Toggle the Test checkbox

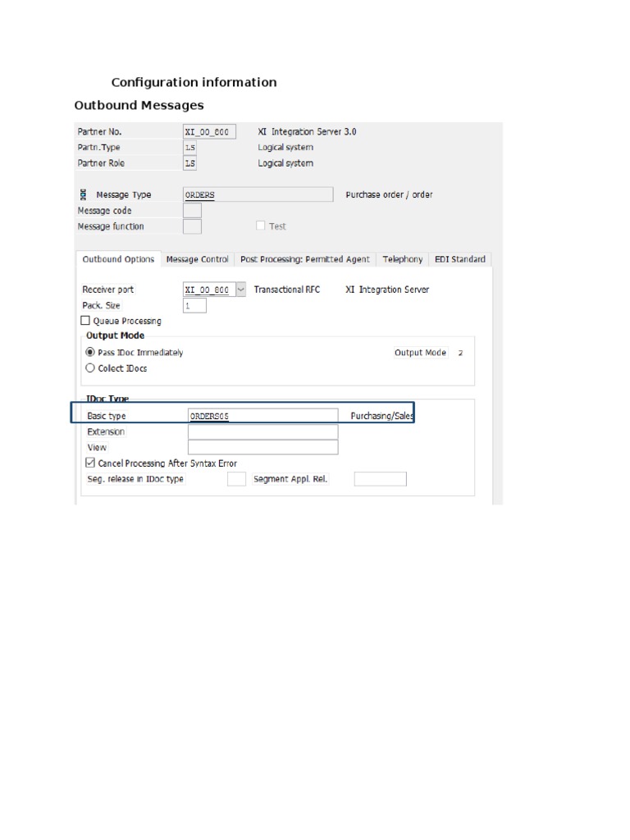click(260, 226)
